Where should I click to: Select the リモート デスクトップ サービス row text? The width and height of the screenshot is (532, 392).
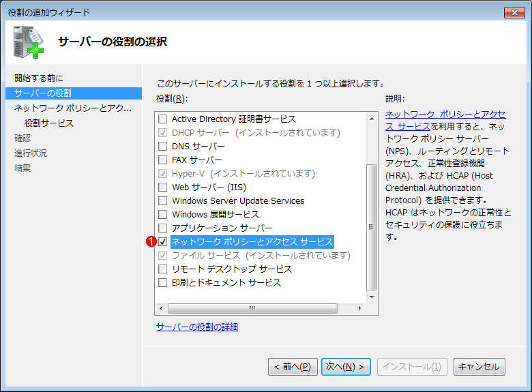[232, 269]
